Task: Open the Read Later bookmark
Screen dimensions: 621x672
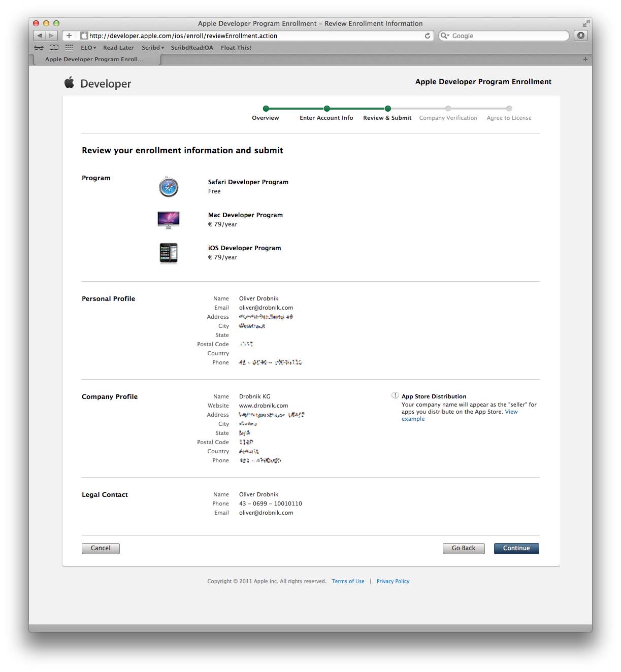Action: point(118,48)
